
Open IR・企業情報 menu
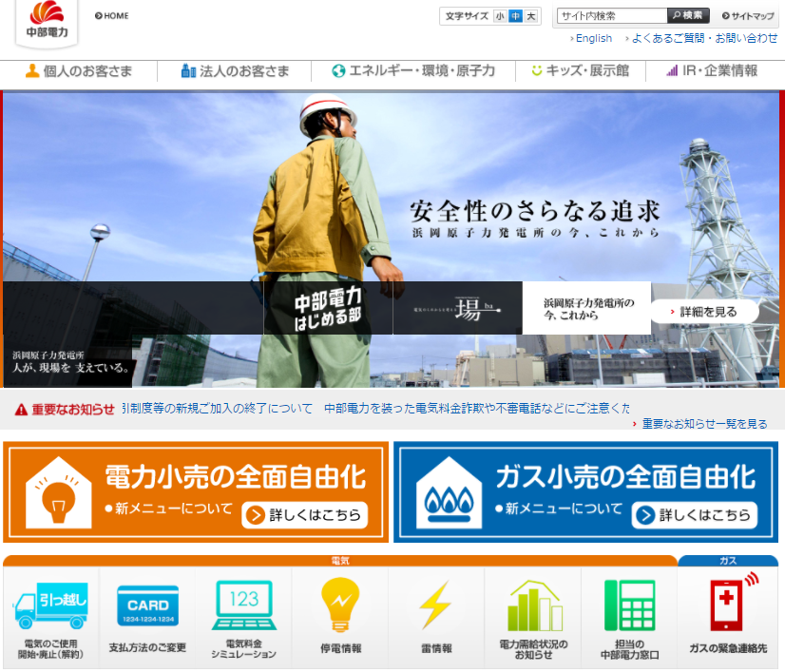point(712,71)
